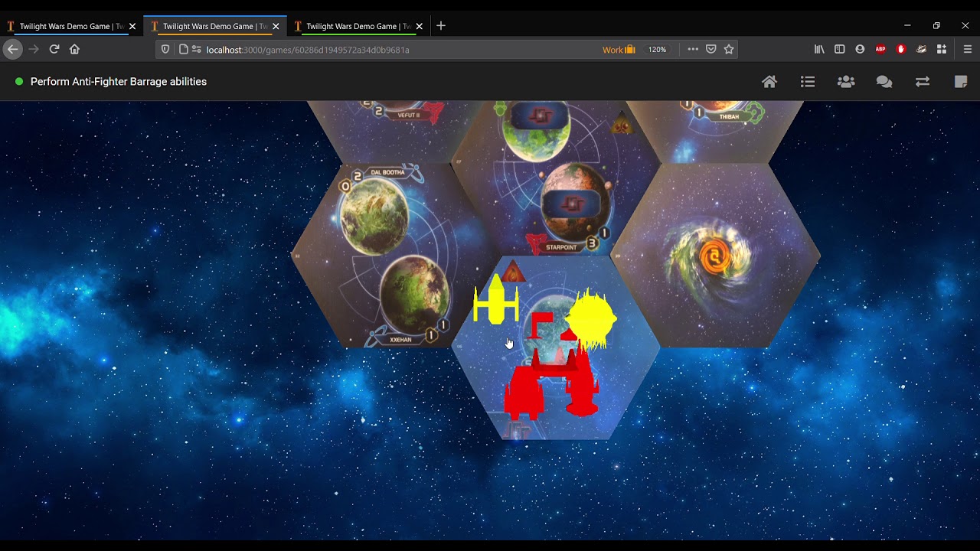Toggle the browser sidebar
Screen dimensions: 980x551
(839, 49)
